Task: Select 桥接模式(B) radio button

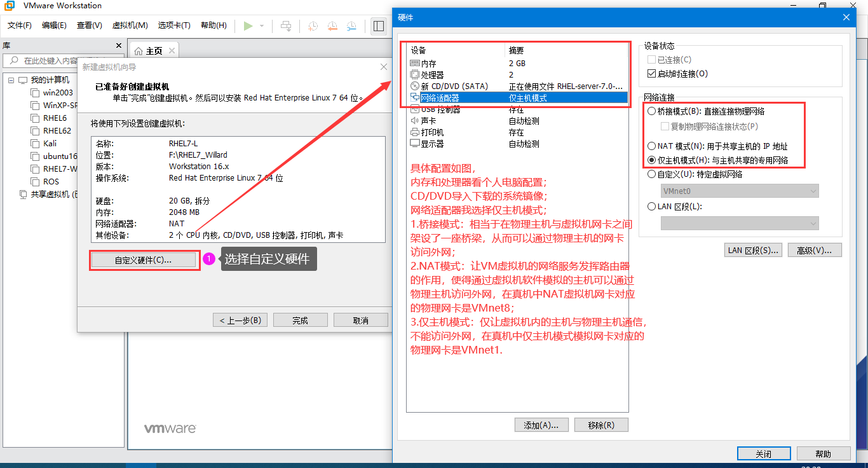Action: [651, 111]
